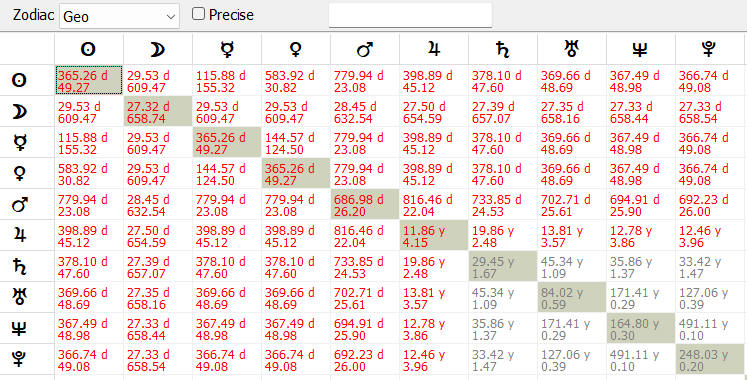The image size is (747, 380).
Task: Select the Pluto-Pluto 248.03 y cell
Action: click(x=710, y=359)
